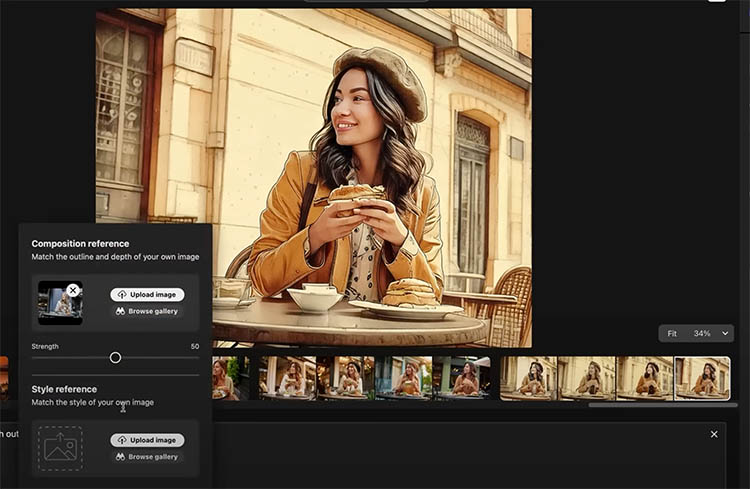Click the horizontal scrollbar under the filmstrip
This screenshot has height=489, width=750.
tap(658, 405)
